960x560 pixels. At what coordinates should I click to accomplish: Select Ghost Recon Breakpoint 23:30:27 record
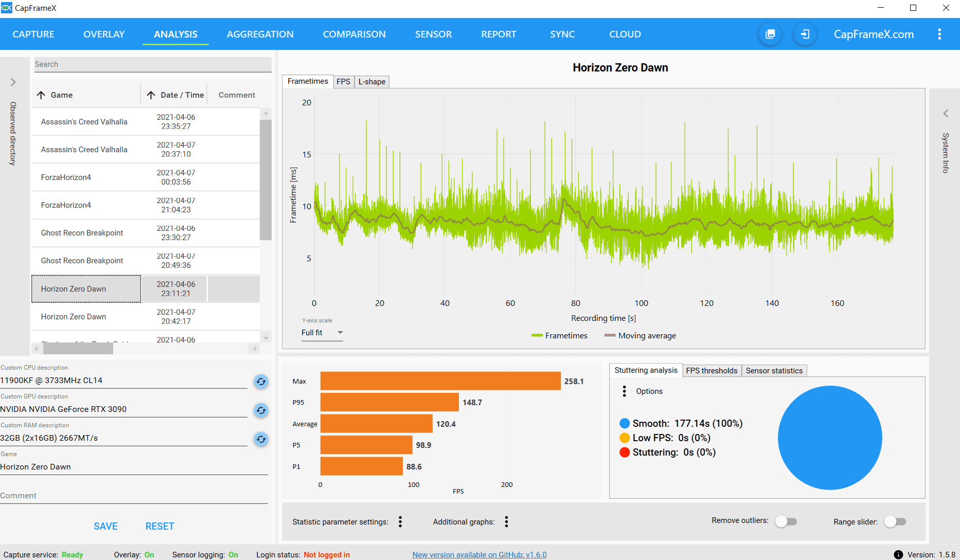(x=146, y=233)
